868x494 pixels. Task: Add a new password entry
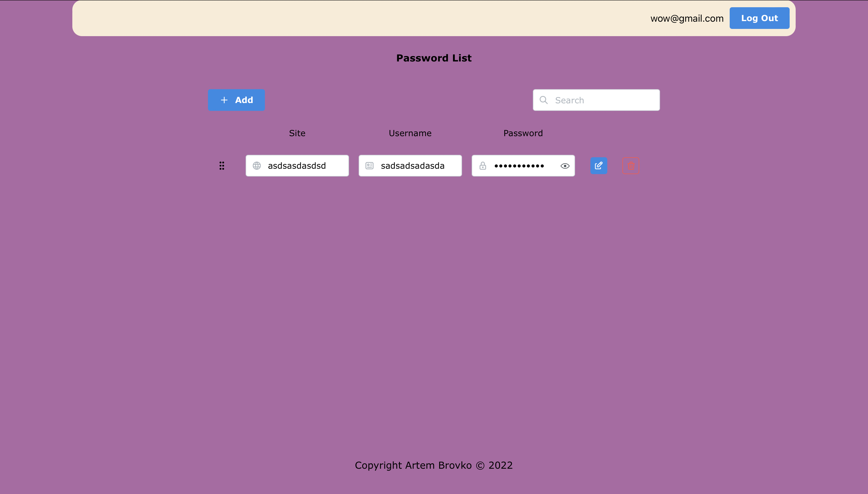[x=236, y=100]
